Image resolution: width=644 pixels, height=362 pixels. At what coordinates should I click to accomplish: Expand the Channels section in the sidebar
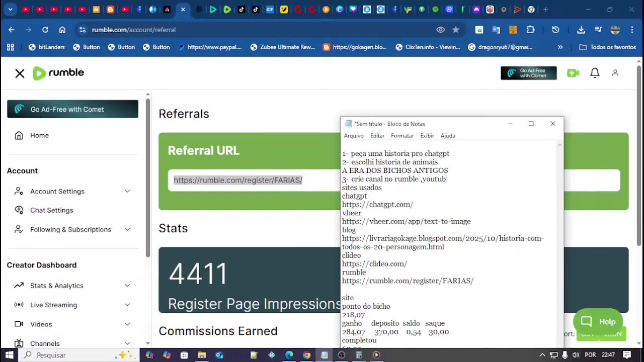coord(72,343)
